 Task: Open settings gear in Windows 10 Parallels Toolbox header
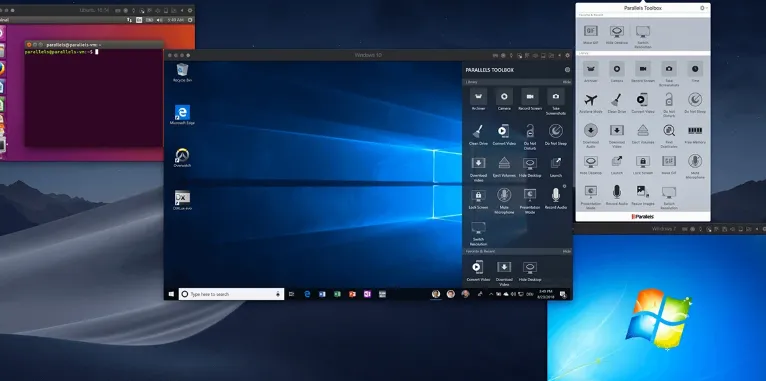(x=567, y=70)
